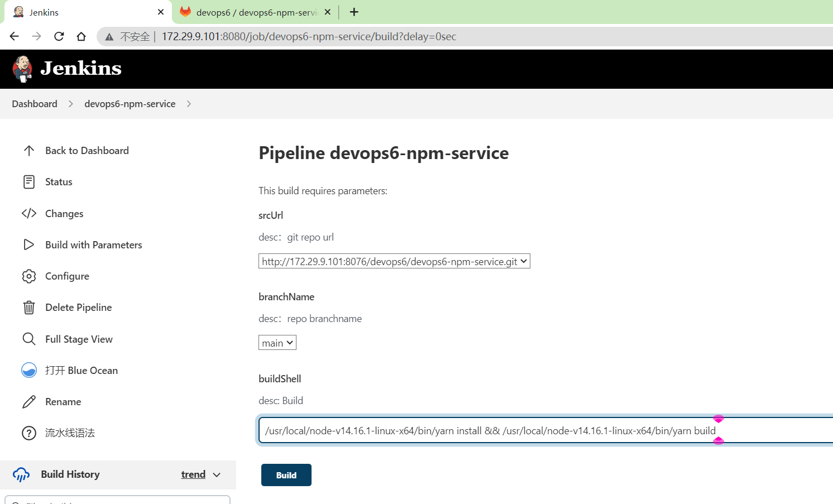Screen dimensions: 833x504
Task: Click the Build History heading text
Action: 70,474
